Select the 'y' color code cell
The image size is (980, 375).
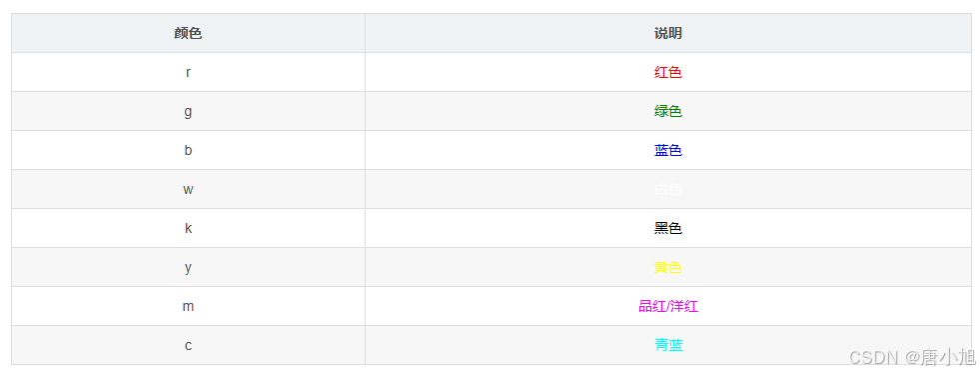point(188,267)
